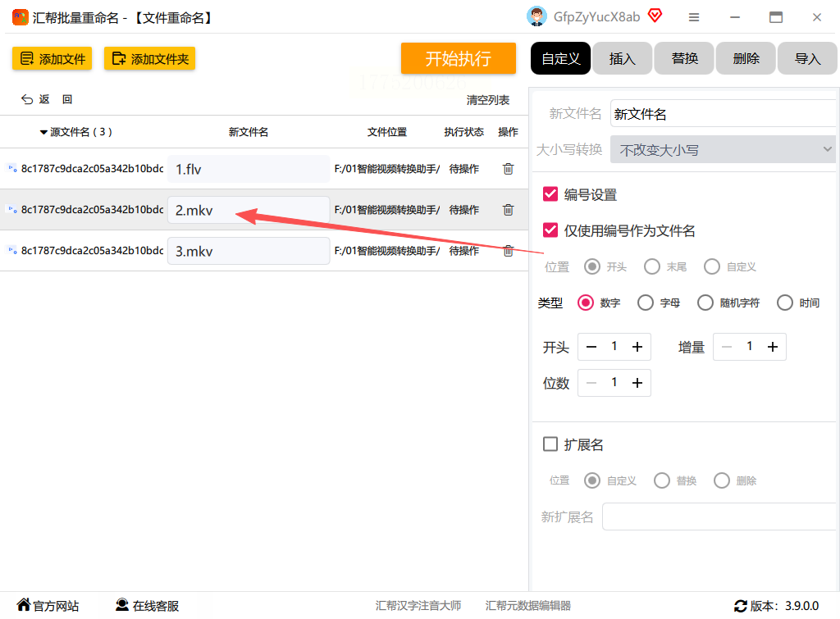Image resolution: width=840 pixels, height=619 pixels.
Task: Start the rename with 开始执行
Action: tap(458, 58)
